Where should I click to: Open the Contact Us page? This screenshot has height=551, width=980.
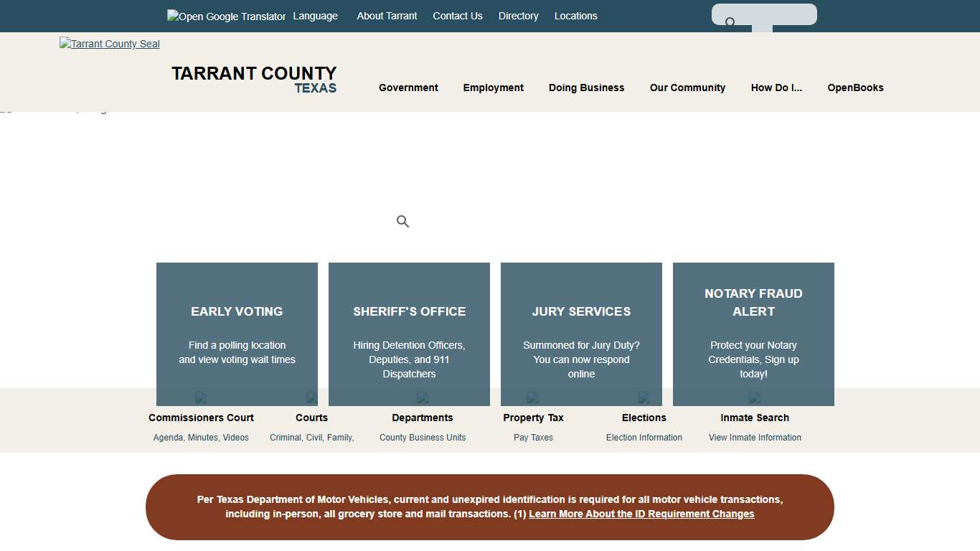(457, 16)
